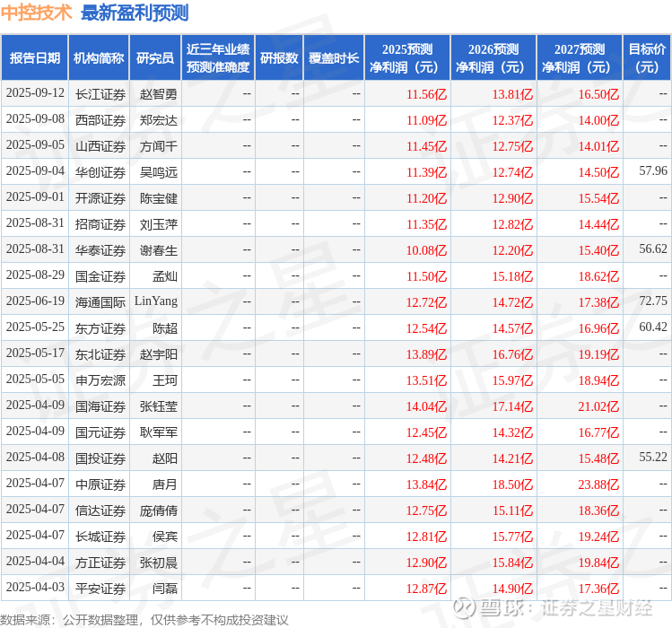This screenshot has width=672, height=628.
Task: Select the 国元证券 institution cell
Action: pyautogui.click(x=100, y=432)
